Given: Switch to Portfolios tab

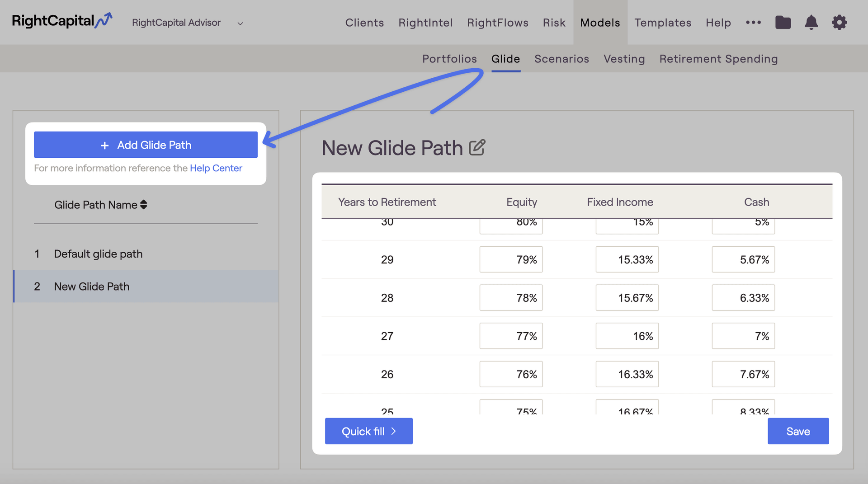Looking at the screenshot, I should point(449,59).
